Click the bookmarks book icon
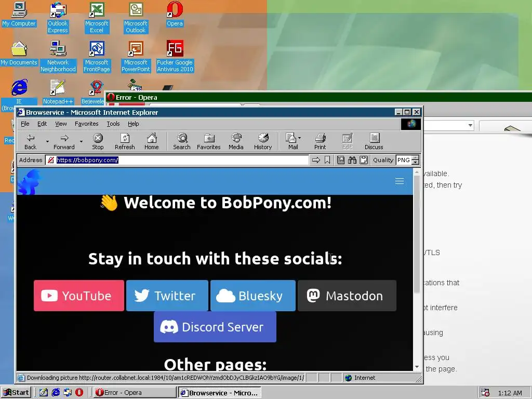This screenshot has height=399, width=532. pyautogui.click(x=341, y=160)
